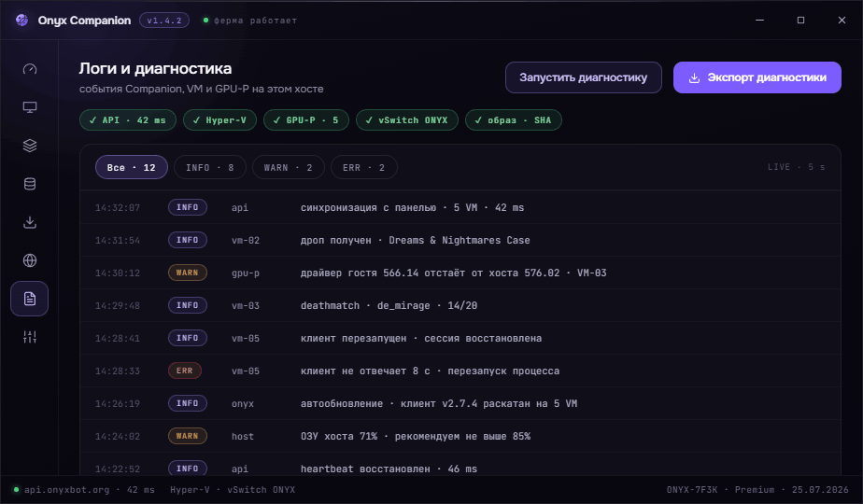Screen dimensions: 863x504
Task: Open the stacked layers icon in sidebar
Action: point(30,146)
